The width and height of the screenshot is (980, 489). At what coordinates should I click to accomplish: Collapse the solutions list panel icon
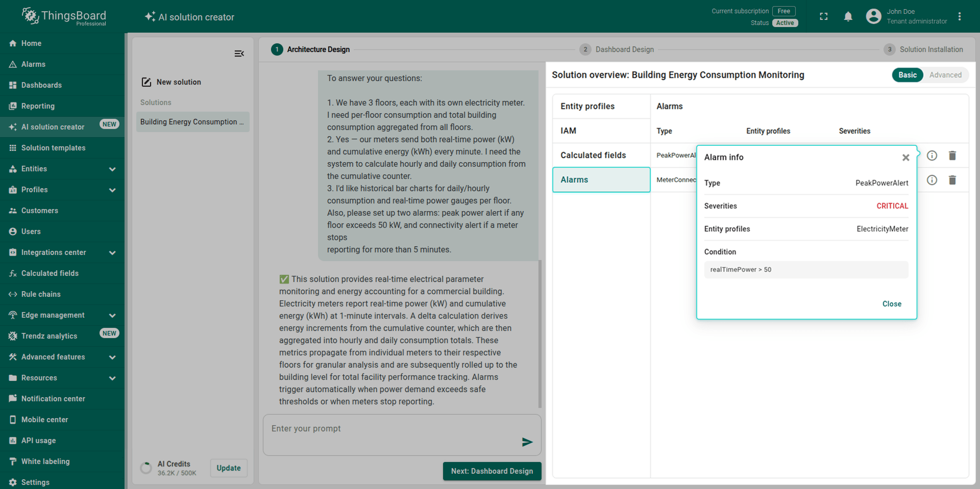[x=239, y=54]
